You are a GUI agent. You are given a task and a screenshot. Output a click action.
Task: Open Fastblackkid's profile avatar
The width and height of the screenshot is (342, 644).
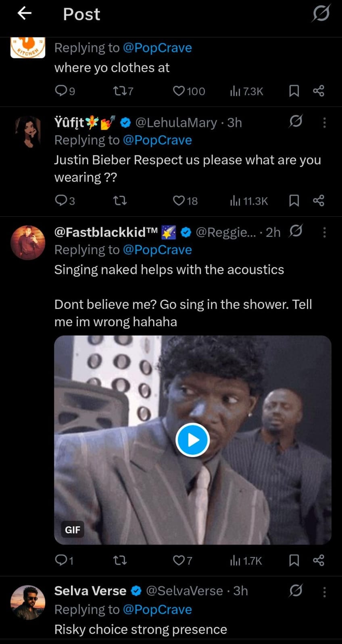(x=27, y=242)
